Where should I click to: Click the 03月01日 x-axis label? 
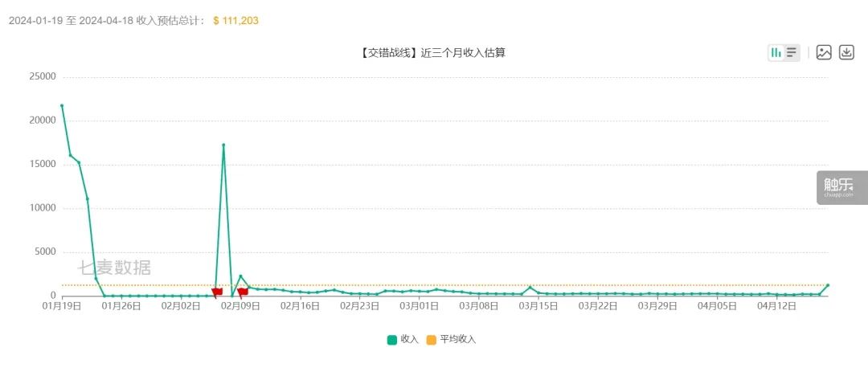(420, 306)
